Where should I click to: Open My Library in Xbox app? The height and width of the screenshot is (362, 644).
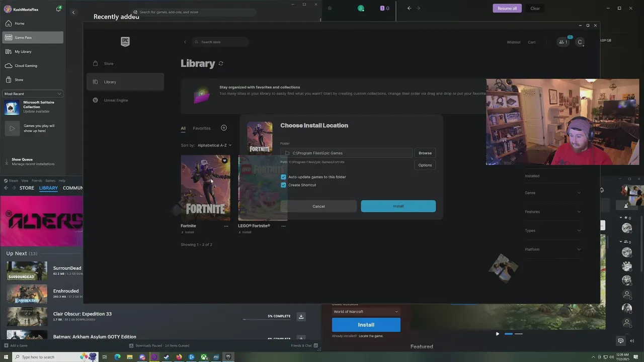tap(33, 51)
